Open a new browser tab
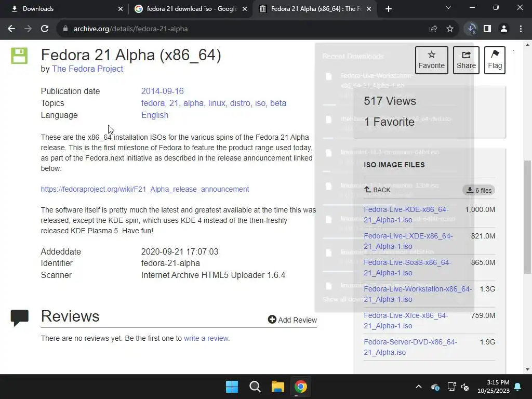Image resolution: width=532 pixels, height=399 pixels. [389, 9]
